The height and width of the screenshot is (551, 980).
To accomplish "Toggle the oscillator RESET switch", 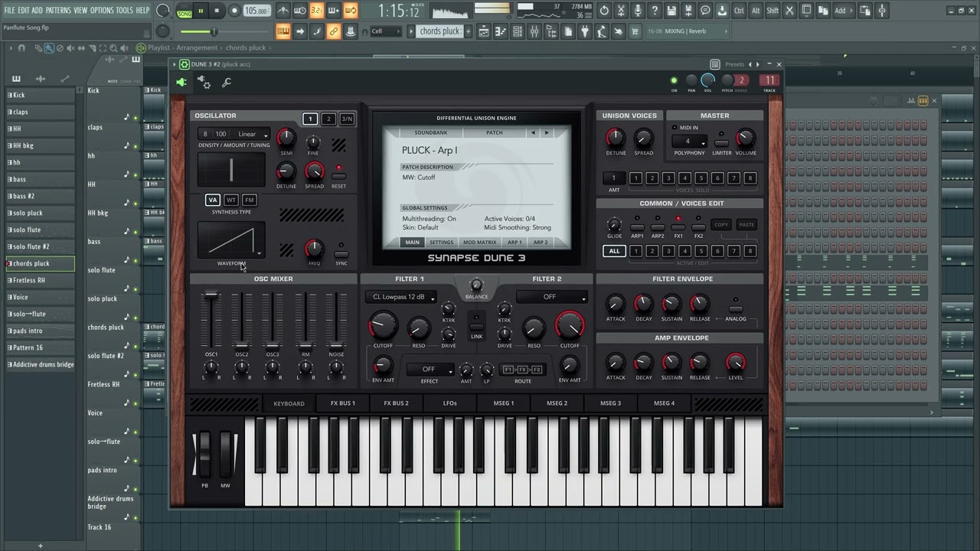I will click(x=339, y=177).
